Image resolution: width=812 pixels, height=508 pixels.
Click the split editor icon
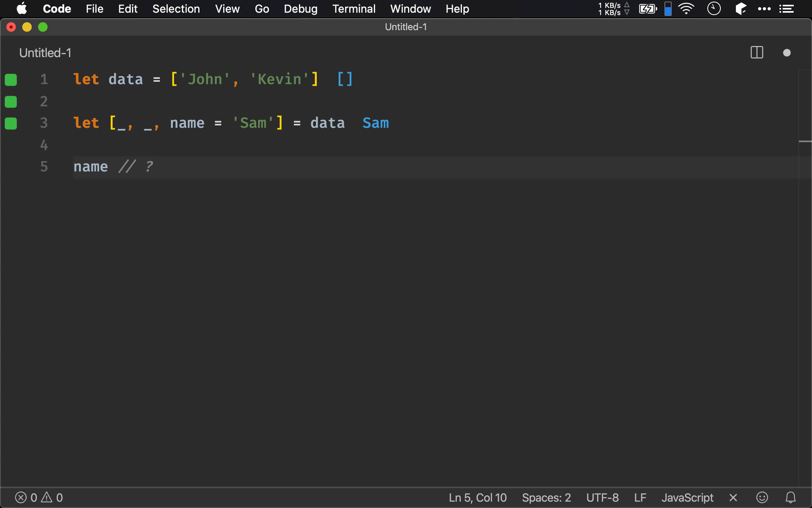[756, 52]
